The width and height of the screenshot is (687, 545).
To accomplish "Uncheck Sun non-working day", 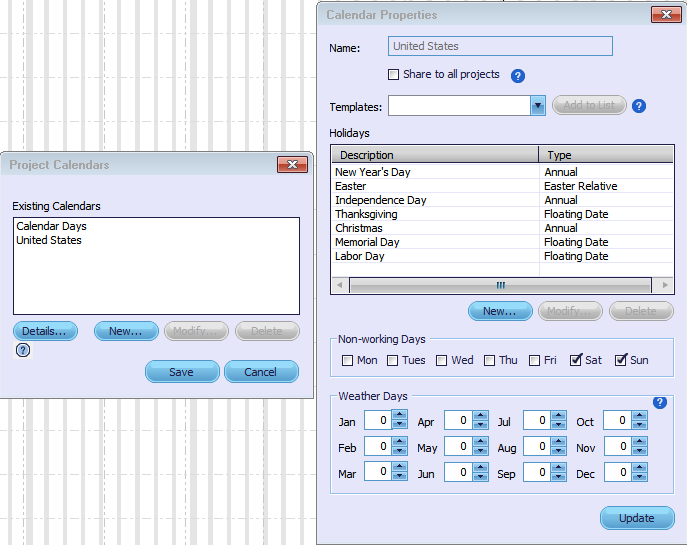I will (x=620, y=360).
